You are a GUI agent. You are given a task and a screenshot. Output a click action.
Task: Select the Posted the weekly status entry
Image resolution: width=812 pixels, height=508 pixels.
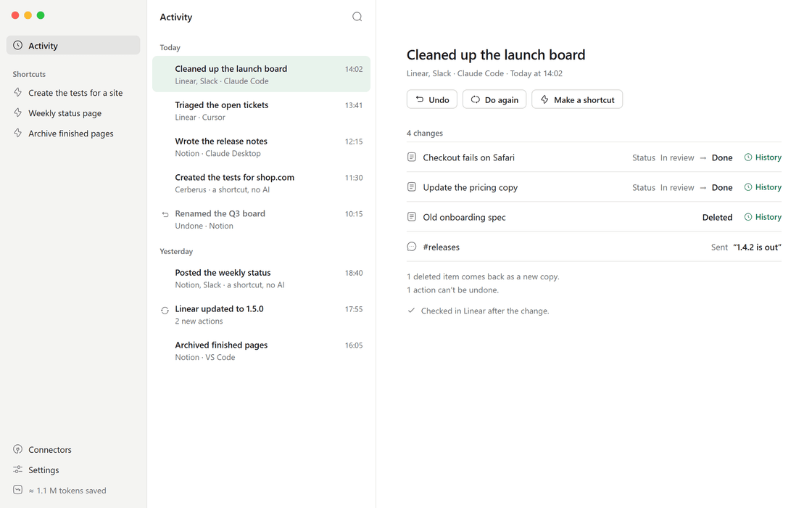(261, 279)
